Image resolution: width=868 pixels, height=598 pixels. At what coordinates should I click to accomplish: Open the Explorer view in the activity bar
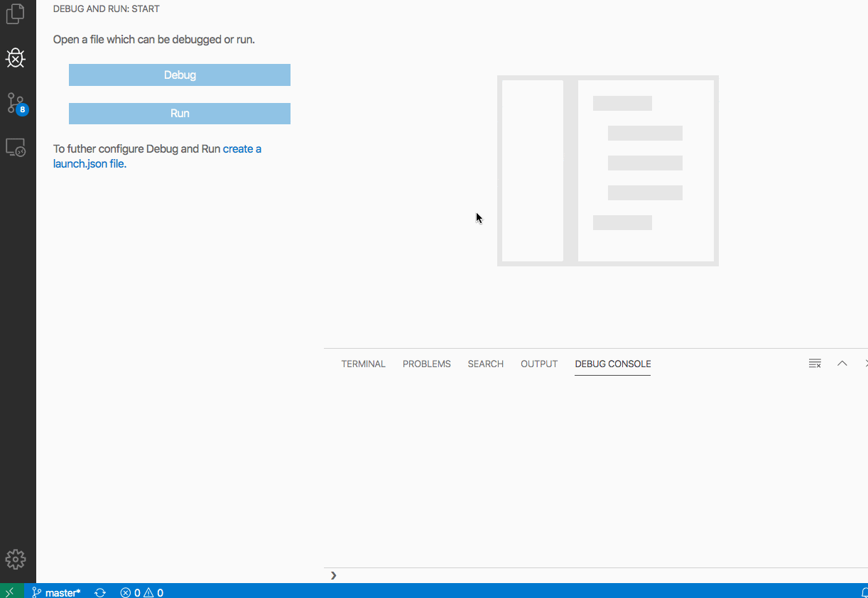[16, 14]
